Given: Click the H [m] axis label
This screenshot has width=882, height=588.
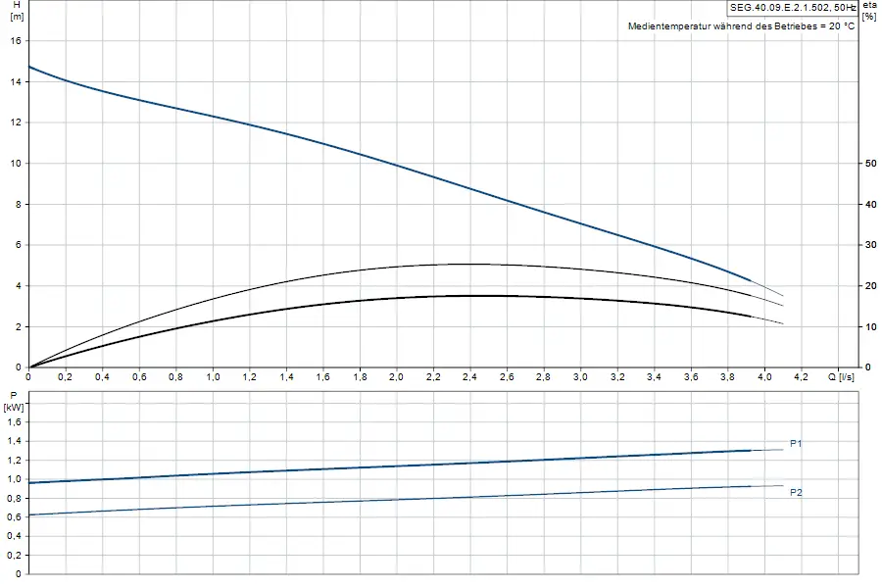Looking at the screenshot, I should [x=17, y=10].
